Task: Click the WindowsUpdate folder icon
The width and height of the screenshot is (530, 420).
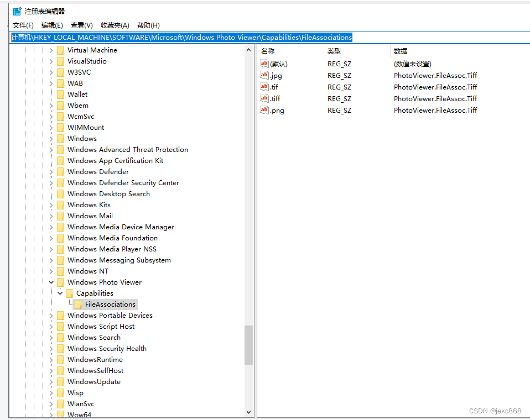Action: click(60, 382)
